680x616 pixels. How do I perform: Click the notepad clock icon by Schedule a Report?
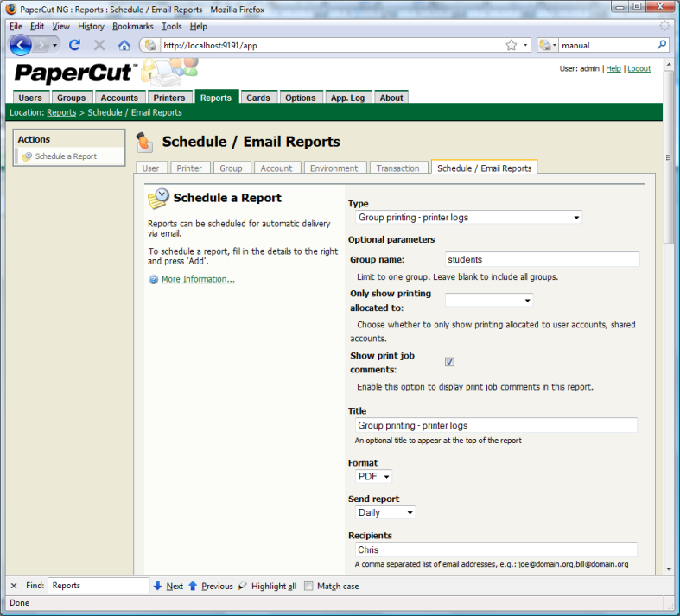tap(158, 199)
